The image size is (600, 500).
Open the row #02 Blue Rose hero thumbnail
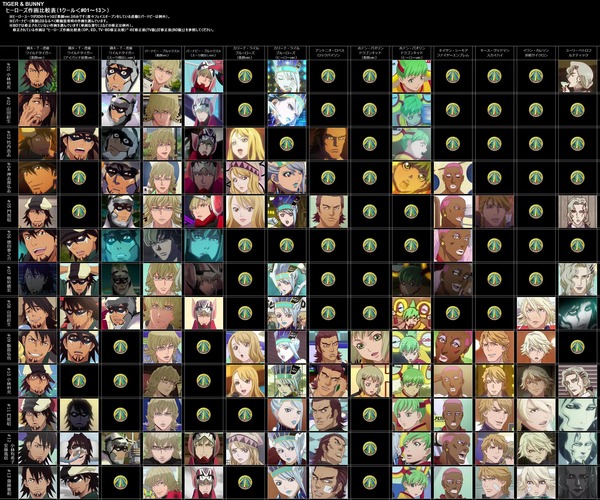287,110
